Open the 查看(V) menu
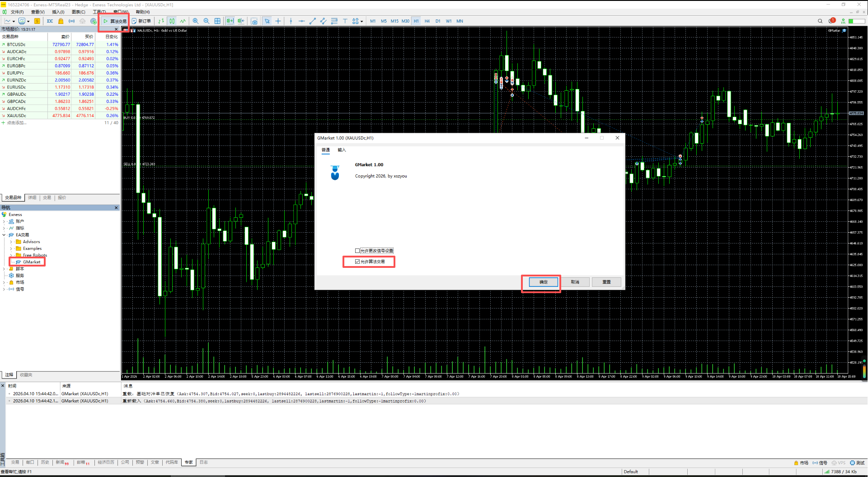The image size is (868, 477). point(38,12)
